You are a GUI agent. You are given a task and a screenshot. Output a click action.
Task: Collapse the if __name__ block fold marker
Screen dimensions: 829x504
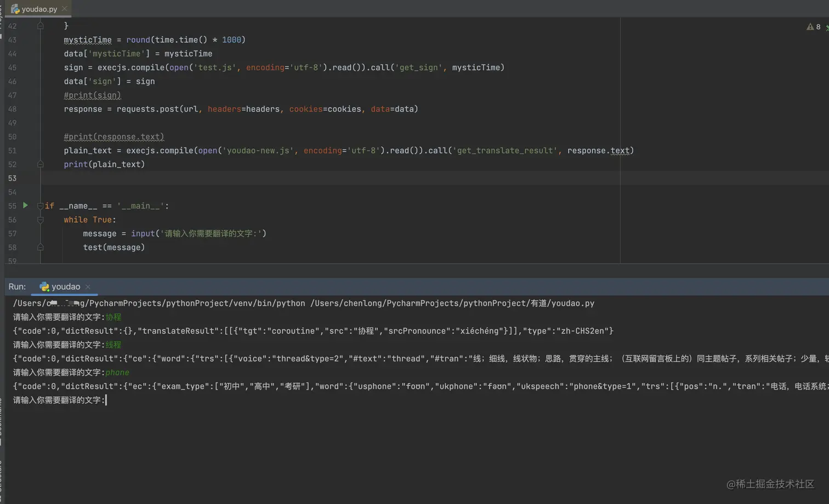click(x=40, y=206)
